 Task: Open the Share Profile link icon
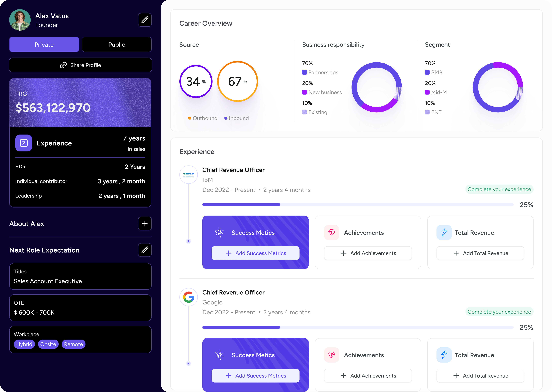[64, 65]
